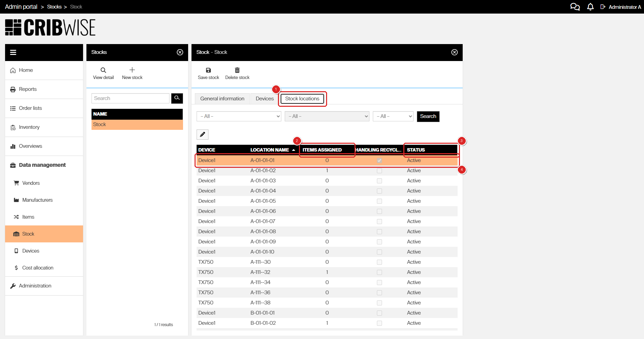Screen dimensions: 644x339
Task: Click Admin portal breadcrumb
Action: click(x=21, y=7)
